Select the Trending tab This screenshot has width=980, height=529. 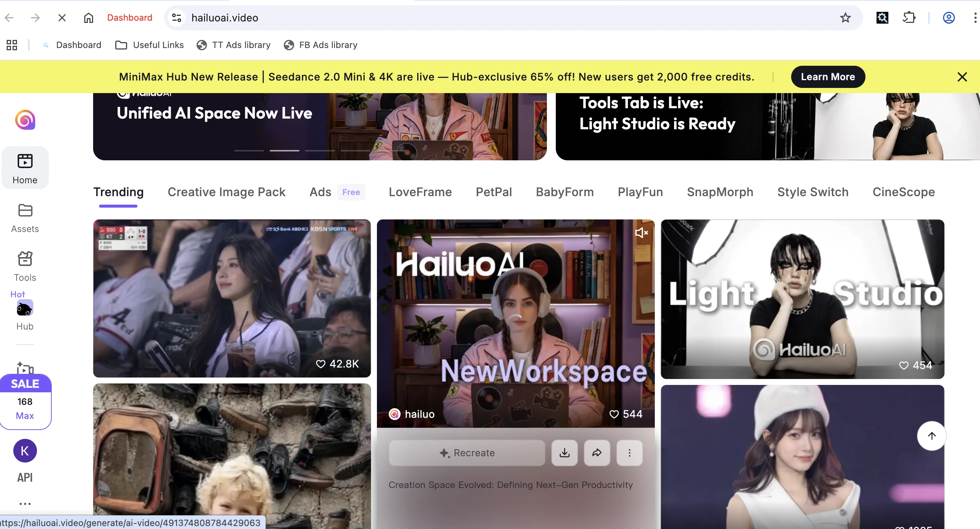point(118,192)
